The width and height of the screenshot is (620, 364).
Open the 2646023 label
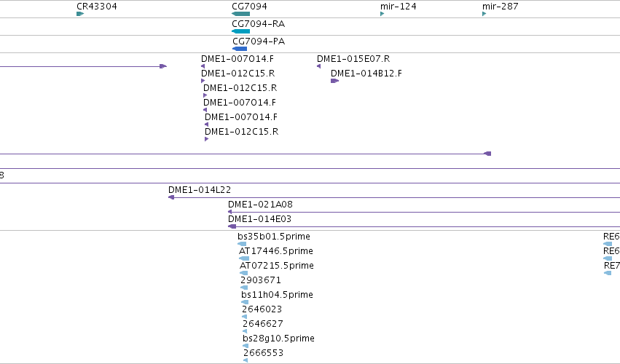pos(262,309)
